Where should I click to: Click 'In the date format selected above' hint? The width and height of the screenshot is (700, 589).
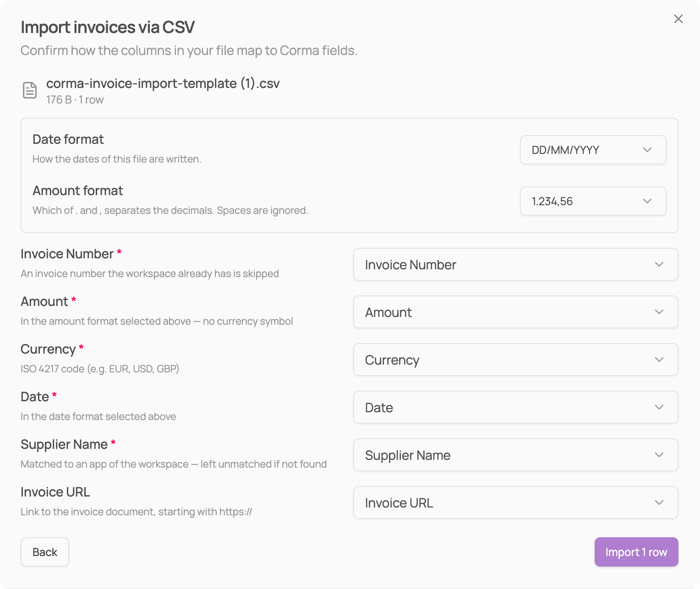click(x=98, y=417)
